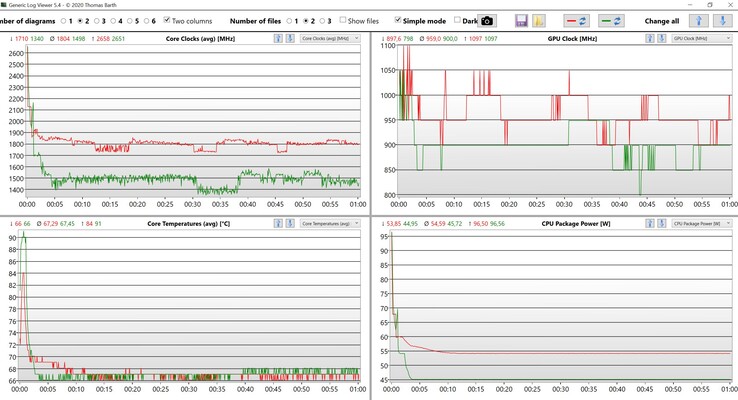This screenshot has width=738, height=400.
Task: Set number of diagrams to 1
Action: point(64,21)
